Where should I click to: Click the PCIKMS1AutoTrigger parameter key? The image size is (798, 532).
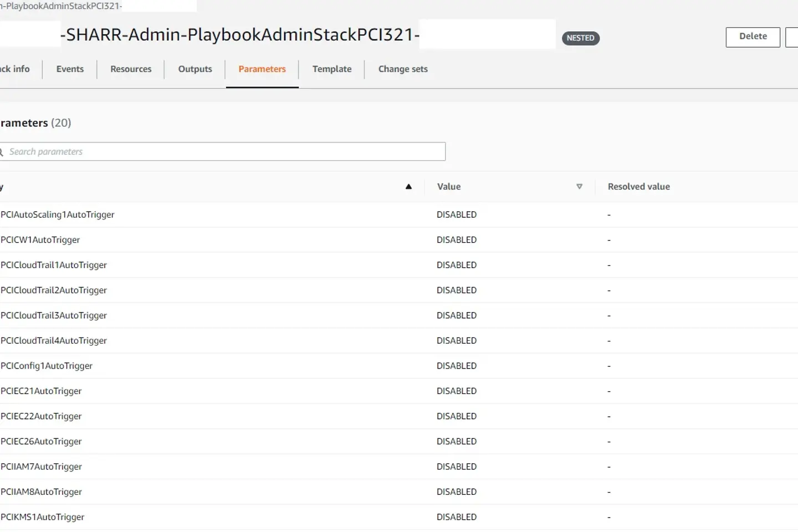(x=43, y=518)
